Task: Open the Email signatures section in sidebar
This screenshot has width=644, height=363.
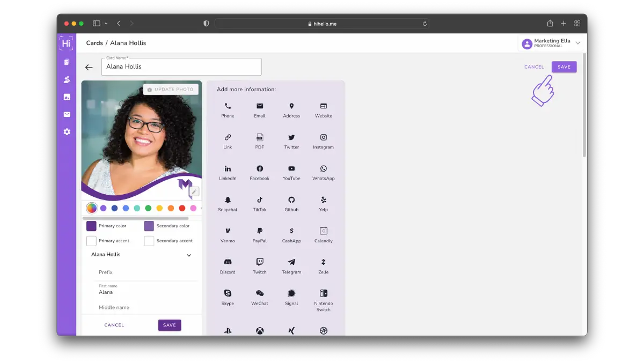Action: coord(67,114)
